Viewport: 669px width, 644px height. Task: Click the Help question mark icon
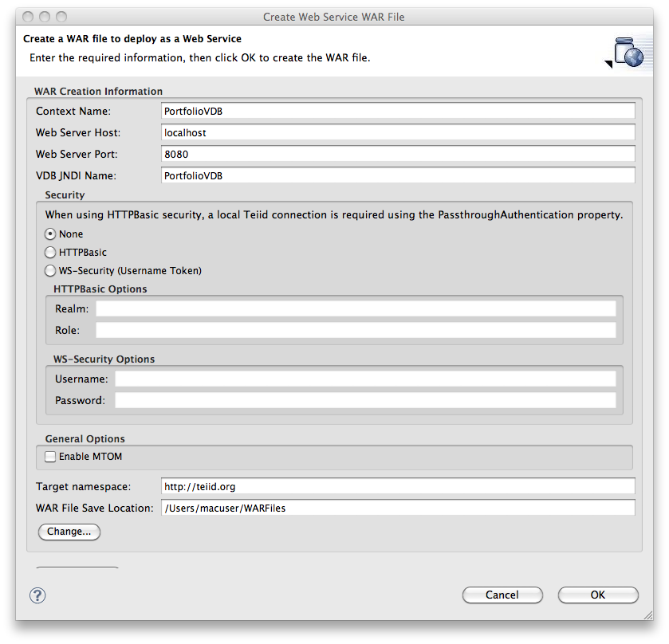tap(36, 595)
